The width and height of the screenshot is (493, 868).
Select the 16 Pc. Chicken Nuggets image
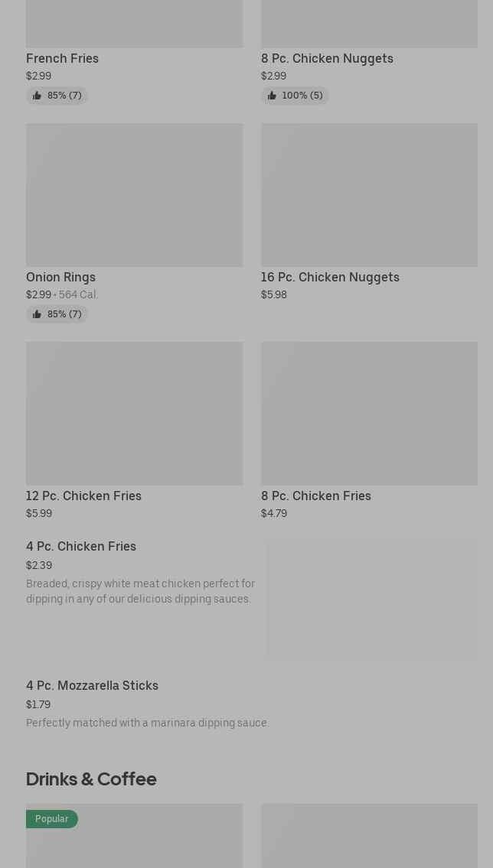[369, 195]
